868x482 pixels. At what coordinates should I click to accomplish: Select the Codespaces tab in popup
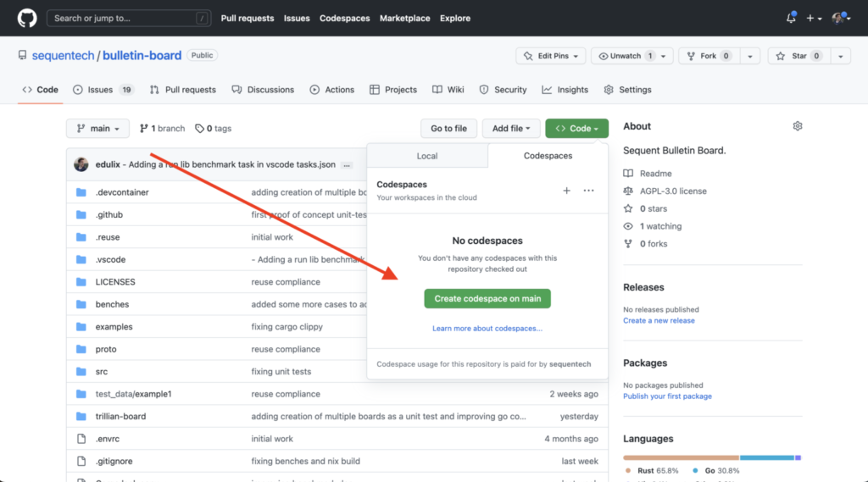coord(548,156)
